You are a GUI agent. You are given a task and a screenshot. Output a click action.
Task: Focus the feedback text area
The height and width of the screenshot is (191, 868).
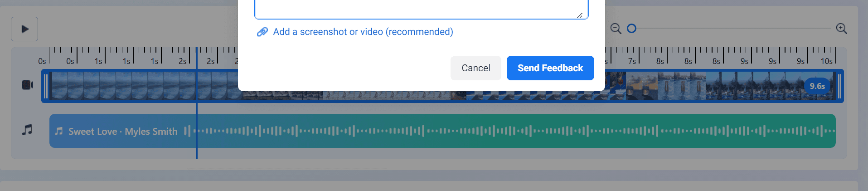422,9
